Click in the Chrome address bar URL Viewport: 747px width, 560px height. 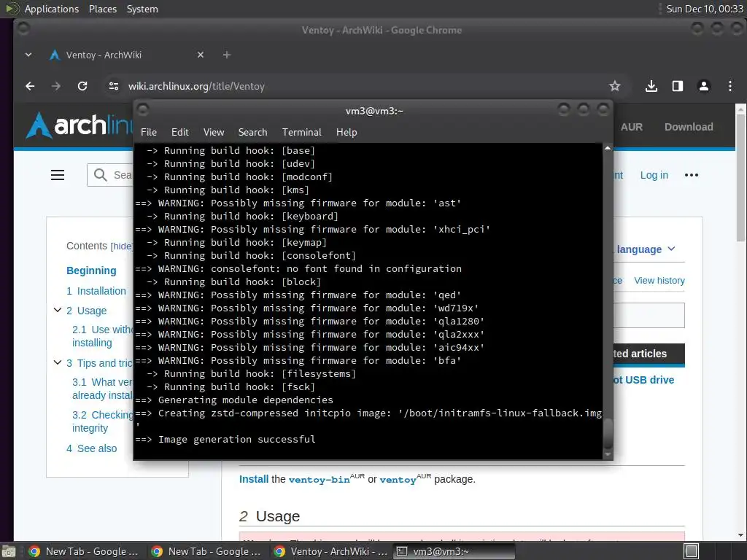point(196,86)
